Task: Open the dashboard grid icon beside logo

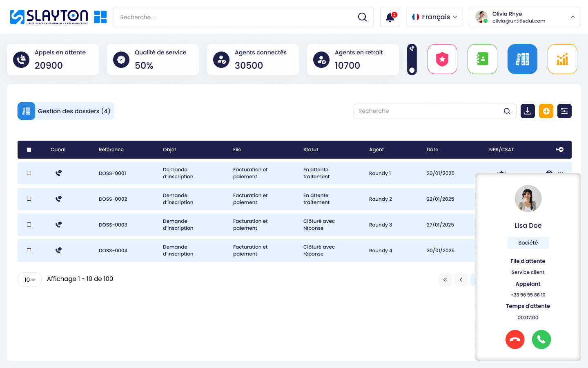Action: click(100, 17)
